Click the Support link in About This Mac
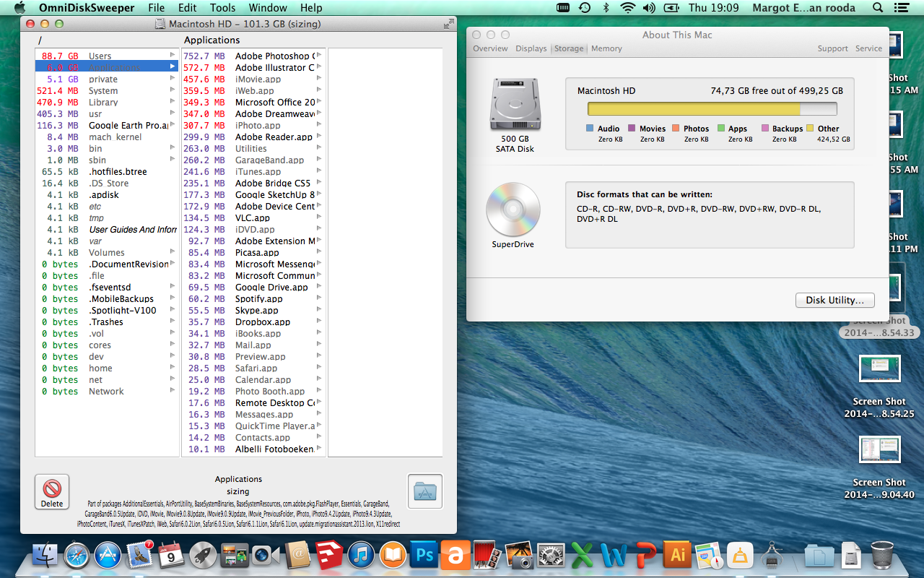924x578 pixels. pyautogui.click(x=832, y=48)
